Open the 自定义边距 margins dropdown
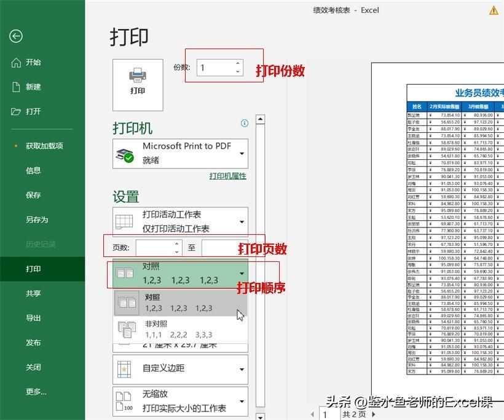The image size is (504, 420). 180,369
